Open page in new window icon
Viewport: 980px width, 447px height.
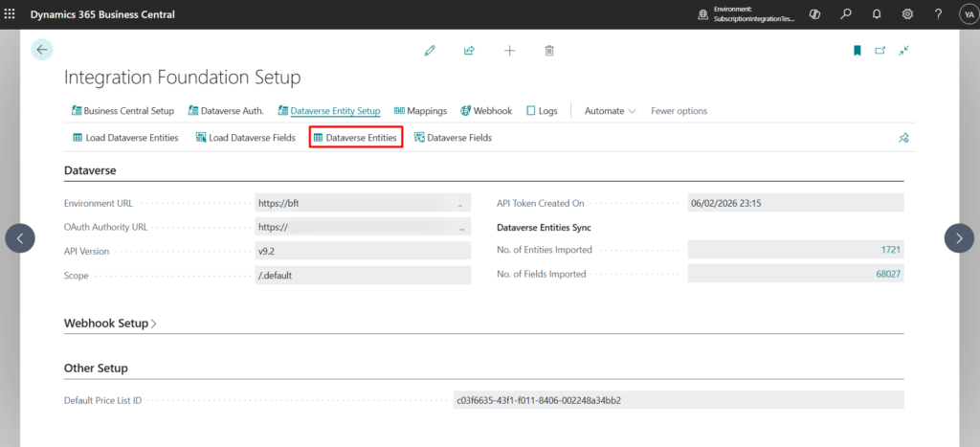pos(880,51)
